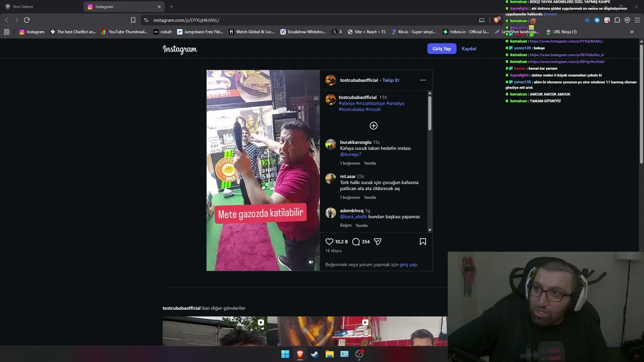Go forward in browser history
The width and height of the screenshot is (644, 362).
point(16,20)
